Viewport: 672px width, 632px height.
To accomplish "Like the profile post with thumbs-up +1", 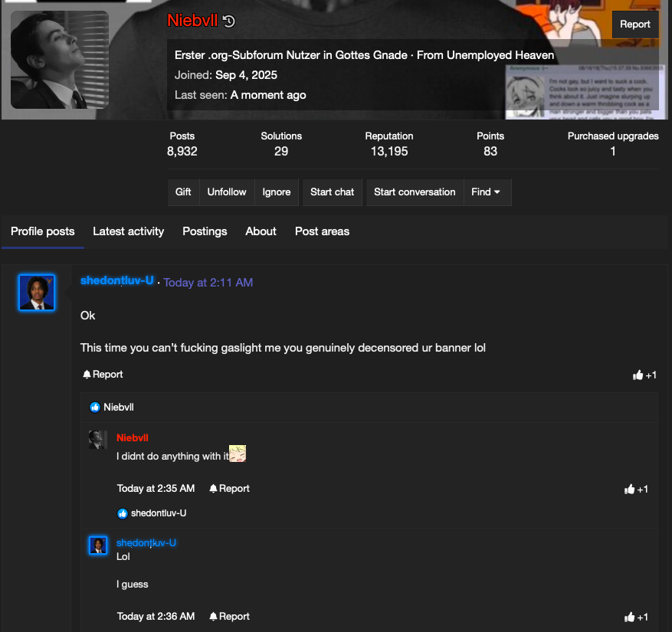I will click(x=644, y=375).
